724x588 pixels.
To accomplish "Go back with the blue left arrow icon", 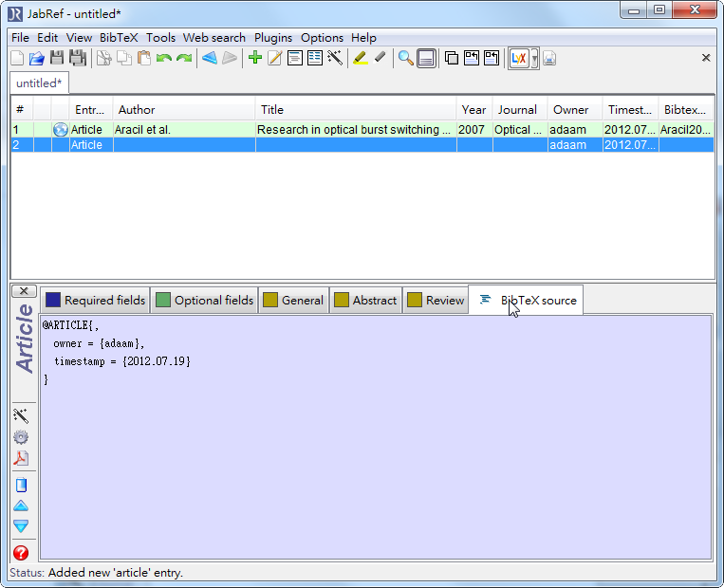I will pyautogui.click(x=209, y=58).
